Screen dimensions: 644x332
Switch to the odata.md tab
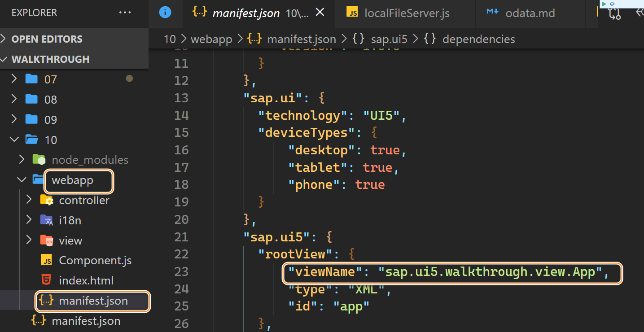[530, 13]
